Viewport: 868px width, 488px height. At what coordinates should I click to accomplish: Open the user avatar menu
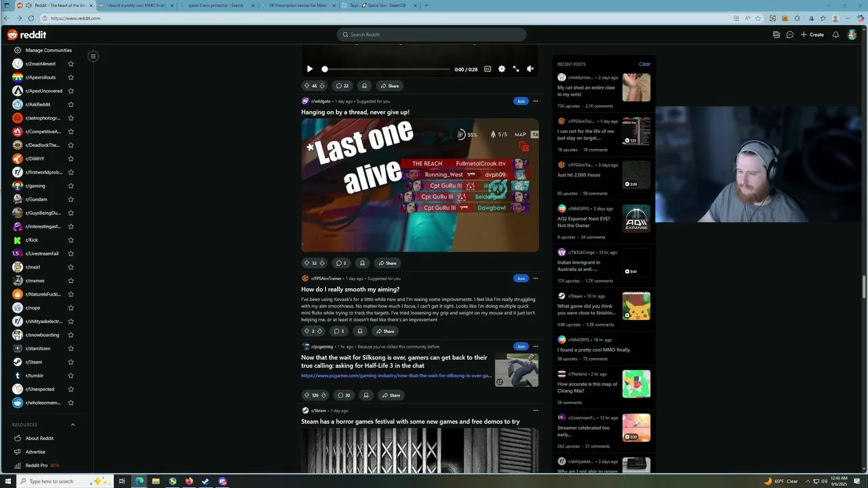point(852,35)
